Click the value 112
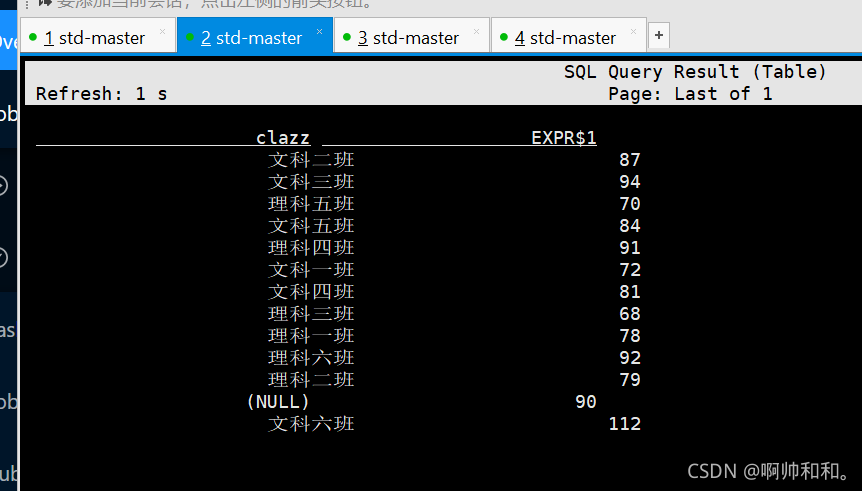Screen dimensions: 862x491 point(625,424)
